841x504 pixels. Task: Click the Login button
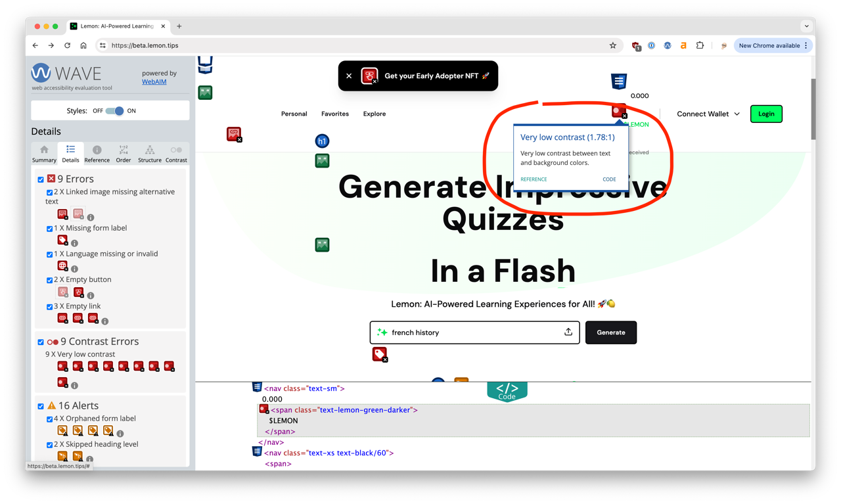click(766, 114)
